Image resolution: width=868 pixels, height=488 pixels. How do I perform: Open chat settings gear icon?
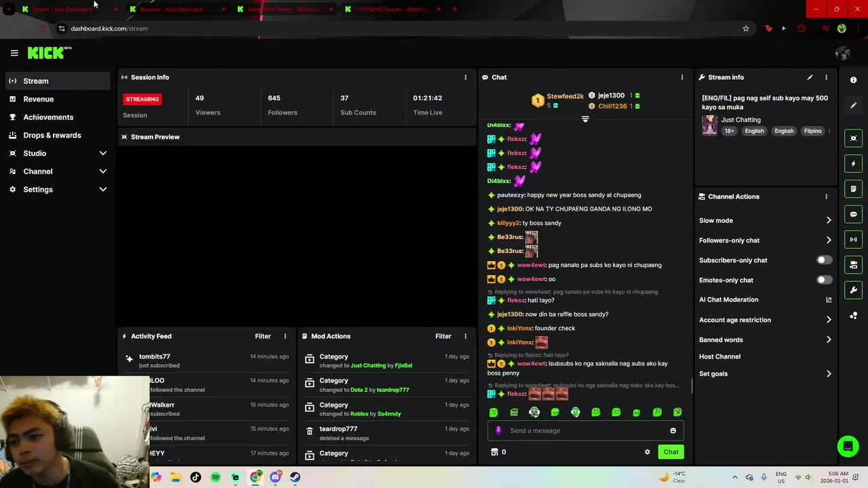[647, 452]
